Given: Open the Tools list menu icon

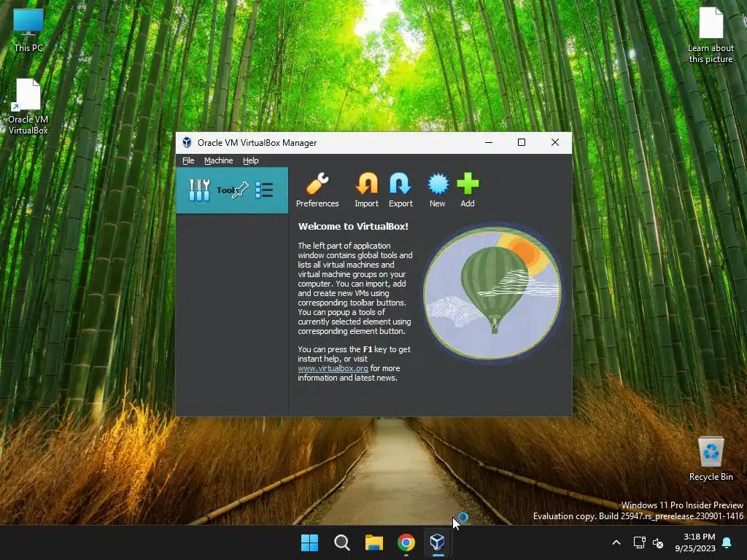Looking at the screenshot, I should pyautogui.click(x=264, y=190).
